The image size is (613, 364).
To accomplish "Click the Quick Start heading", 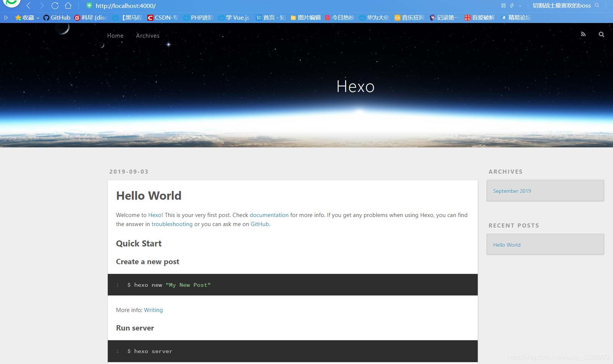I will (x=139, y=243).
